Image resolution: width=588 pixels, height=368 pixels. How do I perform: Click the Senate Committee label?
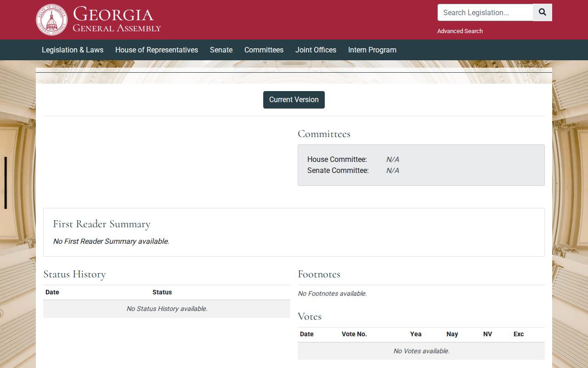(x=338, y=170)
